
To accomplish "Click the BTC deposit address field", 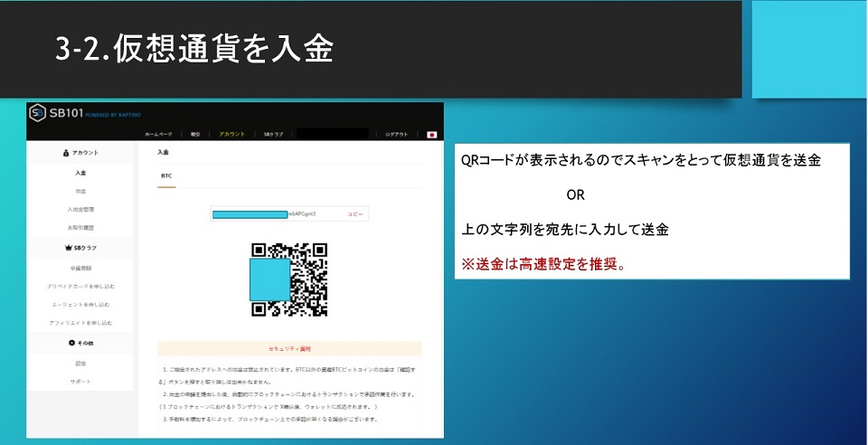I will (289, 213).
